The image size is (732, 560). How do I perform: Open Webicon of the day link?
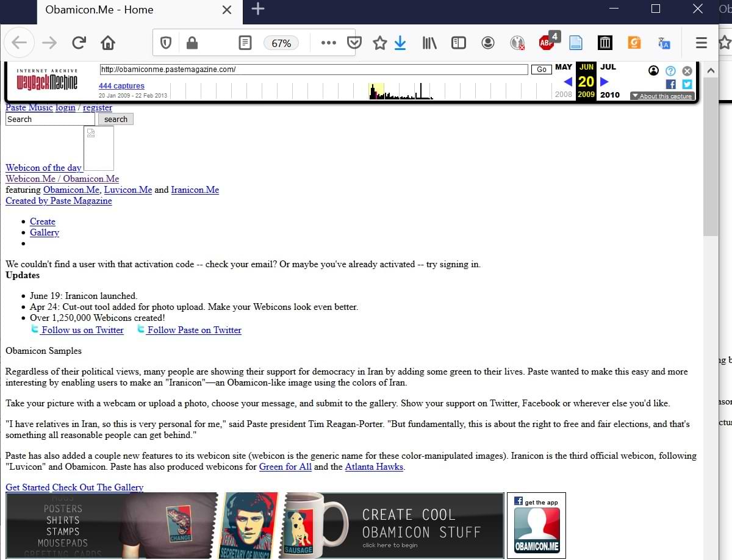pos(43,168)
